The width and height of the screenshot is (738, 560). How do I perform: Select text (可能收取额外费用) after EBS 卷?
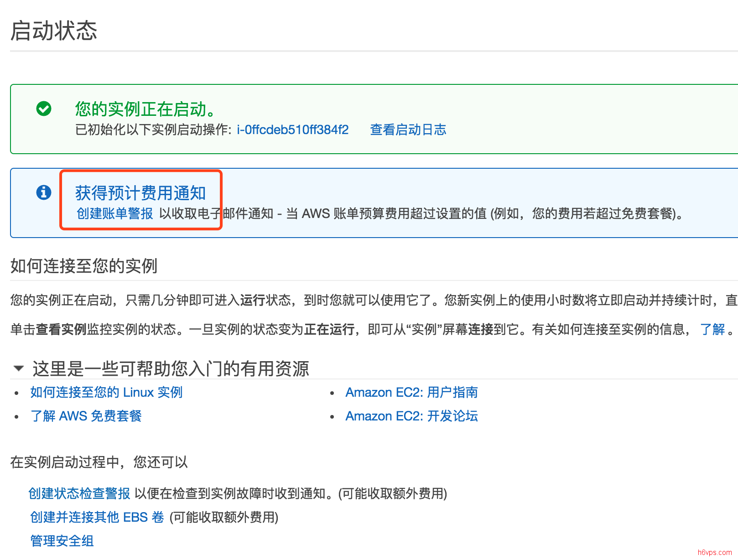224,517
